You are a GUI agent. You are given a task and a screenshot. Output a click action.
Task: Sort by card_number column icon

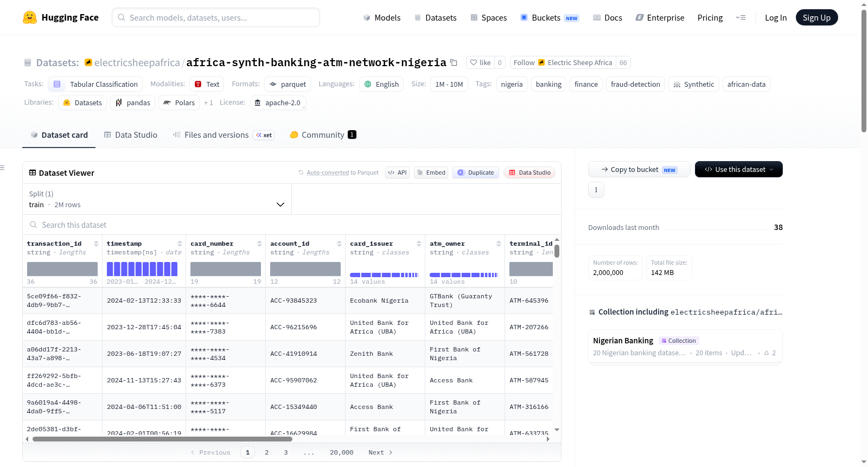point(259,244)
